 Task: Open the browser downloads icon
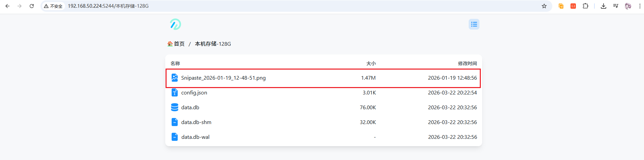click(604, 6)
